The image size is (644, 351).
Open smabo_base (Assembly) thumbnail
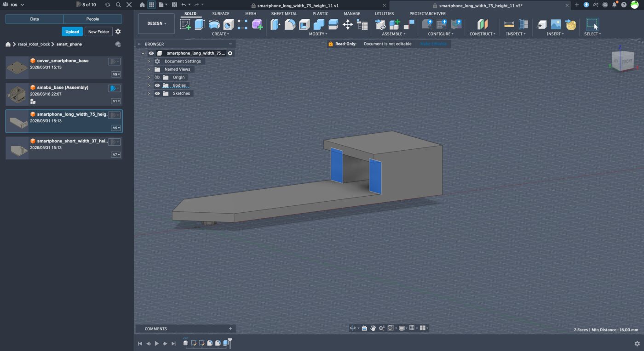pos(17,94)
